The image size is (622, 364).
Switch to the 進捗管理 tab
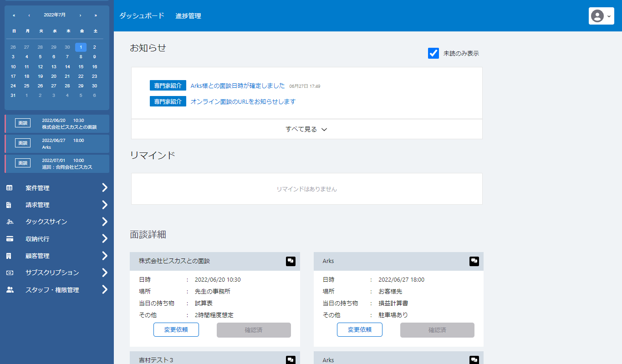[x=189, y=15]
